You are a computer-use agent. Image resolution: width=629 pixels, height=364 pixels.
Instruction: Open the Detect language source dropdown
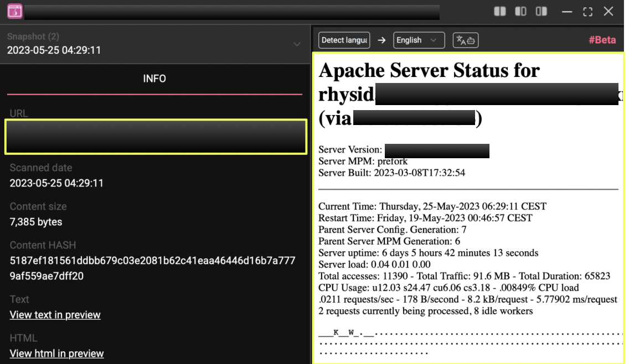click(x=344, y=40)
